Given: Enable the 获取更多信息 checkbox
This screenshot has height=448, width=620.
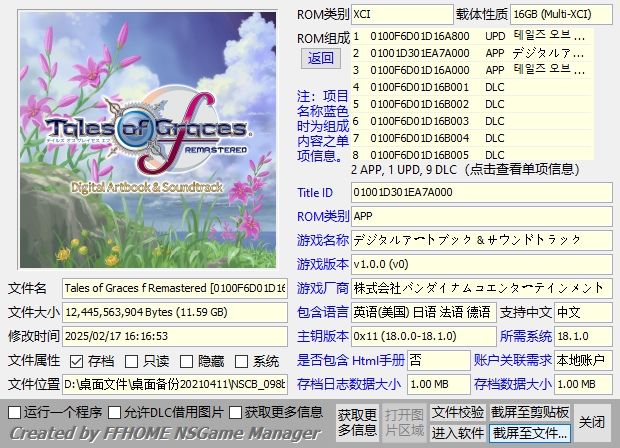Looking at the screenshot, I should 235,412.
